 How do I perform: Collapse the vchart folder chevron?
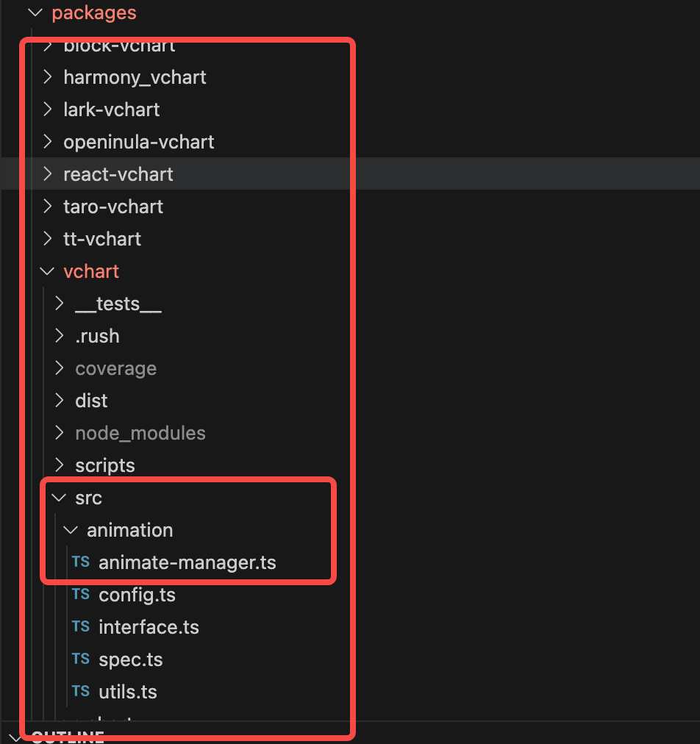(x=47, y=271)
